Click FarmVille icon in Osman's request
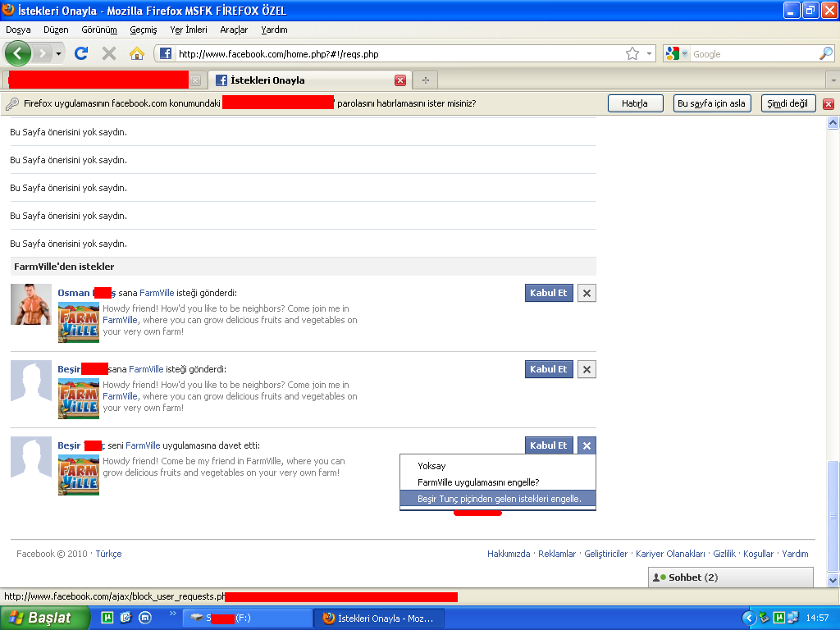 click(x=79, y=322)
